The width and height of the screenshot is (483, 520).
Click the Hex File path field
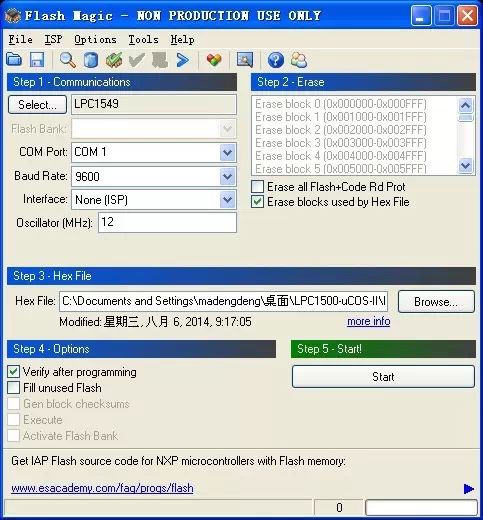[x=223, y=301]
